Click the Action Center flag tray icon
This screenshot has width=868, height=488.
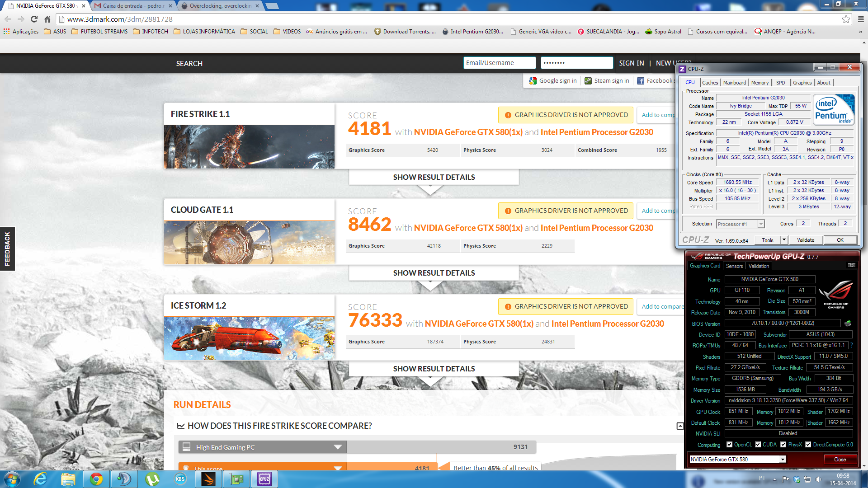point(785,479)
